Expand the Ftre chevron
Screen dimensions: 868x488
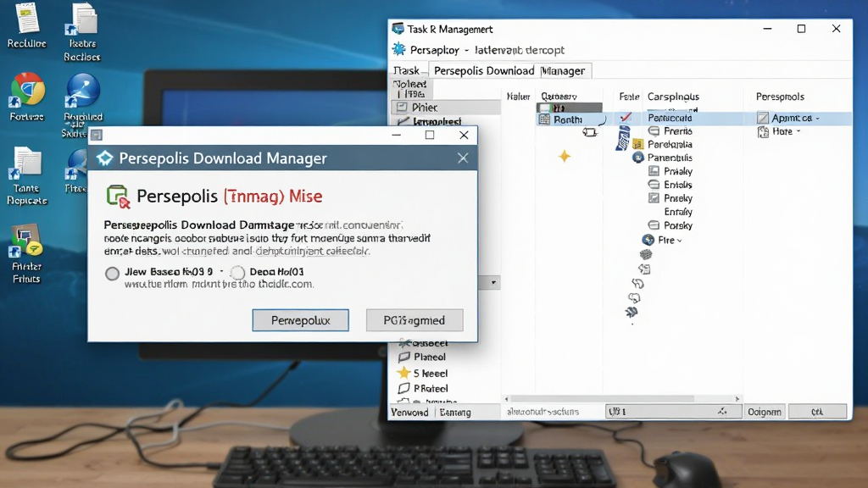point(679,241)
